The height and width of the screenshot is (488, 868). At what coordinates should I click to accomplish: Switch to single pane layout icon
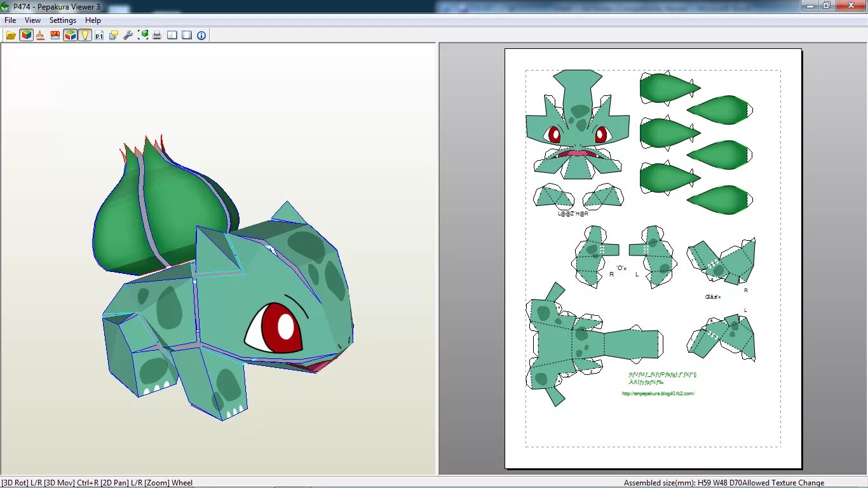pos(187,36)
